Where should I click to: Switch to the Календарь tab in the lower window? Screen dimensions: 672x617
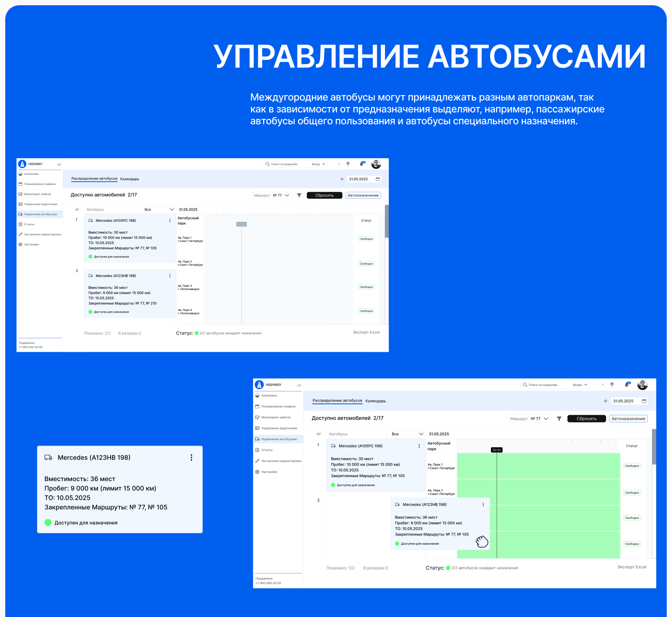coord(376,401)
